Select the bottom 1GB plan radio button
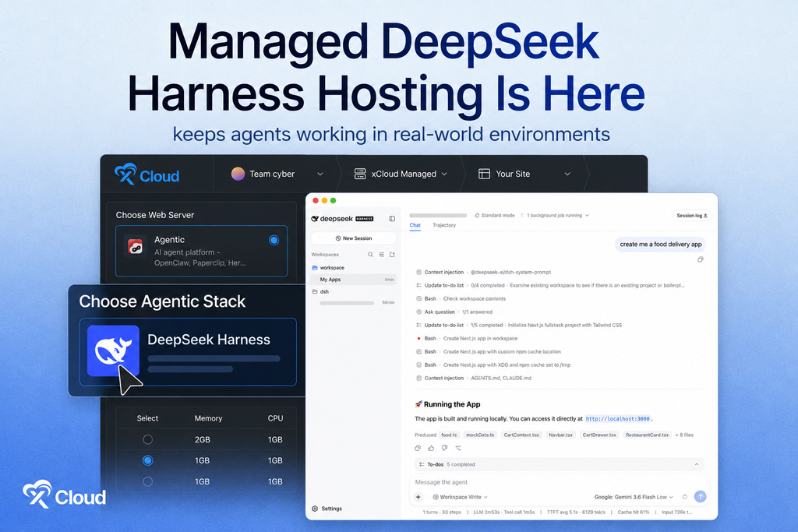798x532 pixels. click(x=147, y=481)
